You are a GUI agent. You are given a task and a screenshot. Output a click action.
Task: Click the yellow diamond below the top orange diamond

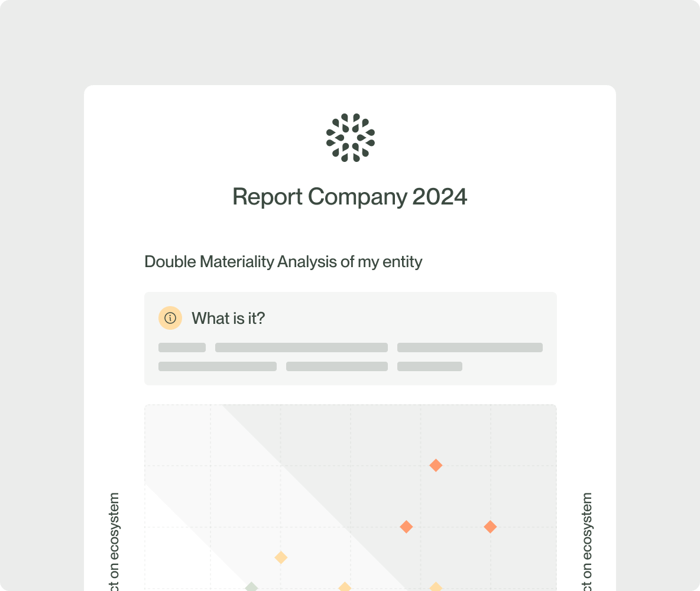pos(436,587)
